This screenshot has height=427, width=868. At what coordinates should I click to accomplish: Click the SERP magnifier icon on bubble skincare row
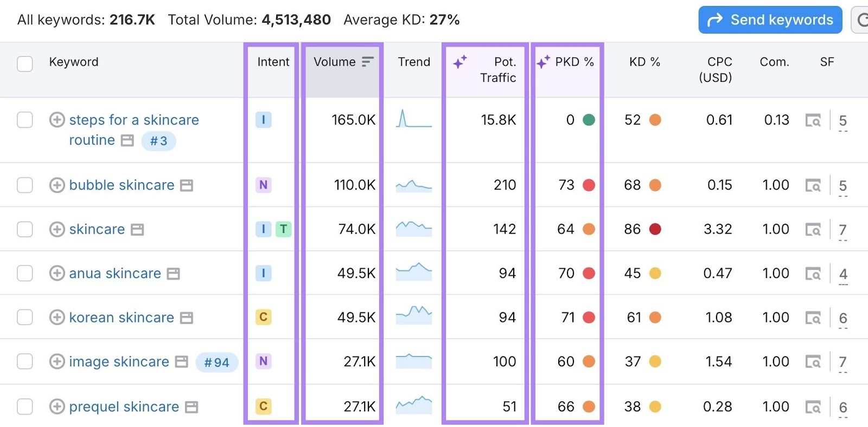coord(812,185)
